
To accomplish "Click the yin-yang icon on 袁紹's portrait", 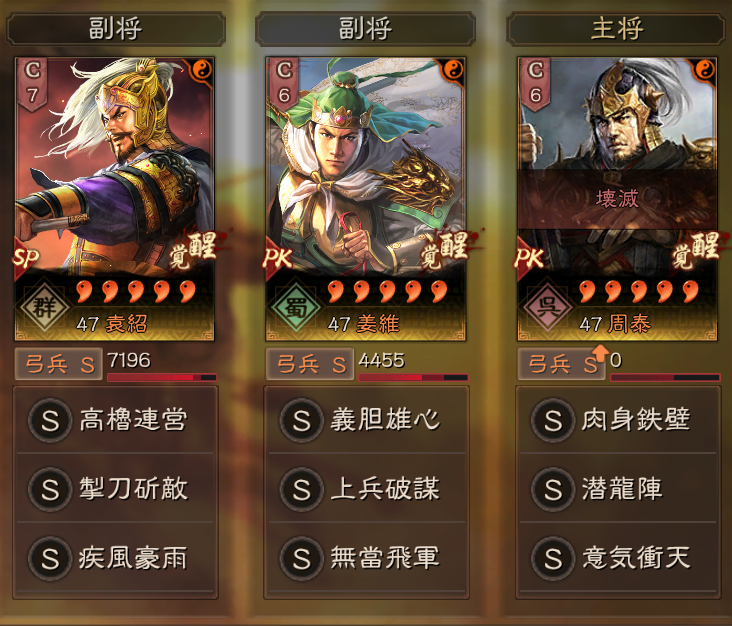I will [202, 70].
